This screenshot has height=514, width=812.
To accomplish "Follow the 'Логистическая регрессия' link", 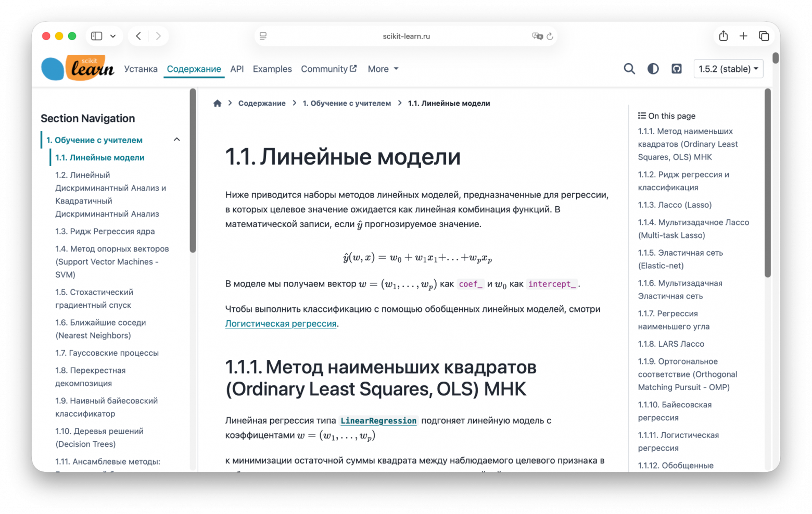I will (281, 323).
